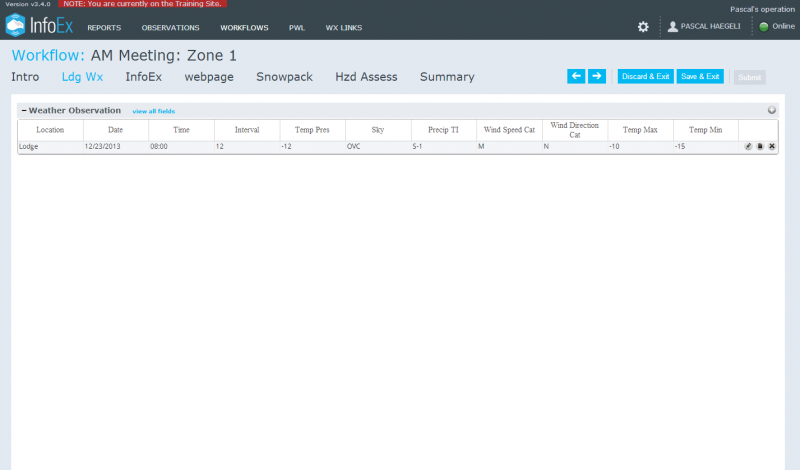Open the settings gear icon
Image resolution: width=800 pixels, height=470 pixels.
coord(643,27)
